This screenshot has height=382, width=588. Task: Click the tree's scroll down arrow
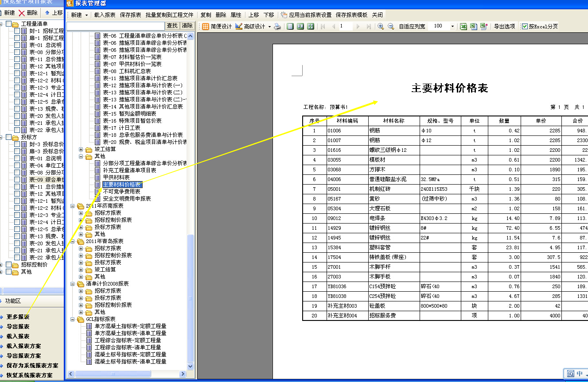pyautogui.click(x=191, y=367)
